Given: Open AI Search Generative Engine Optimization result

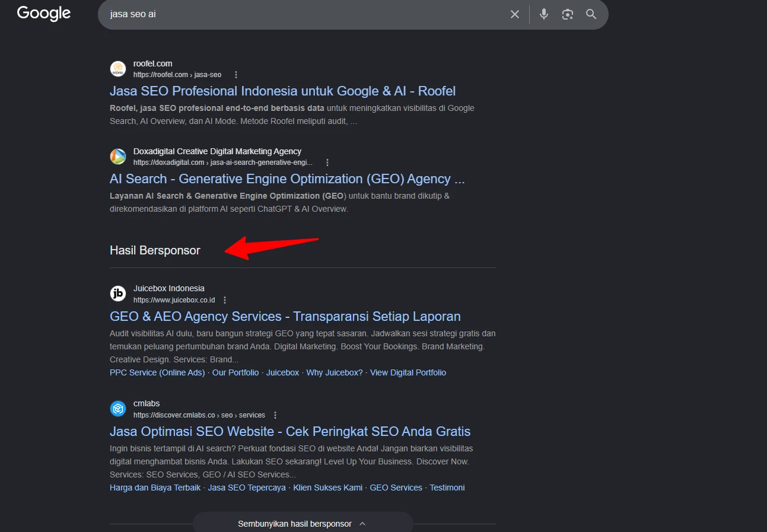Looking at the screenshot, I should pos(287,179).
